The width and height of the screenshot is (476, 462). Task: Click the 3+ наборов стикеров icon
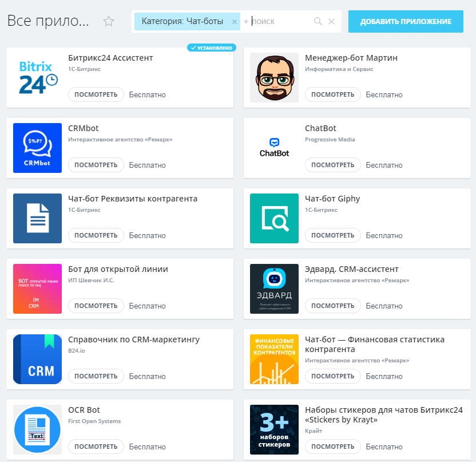pyautogui.click(x=274, y=430)
